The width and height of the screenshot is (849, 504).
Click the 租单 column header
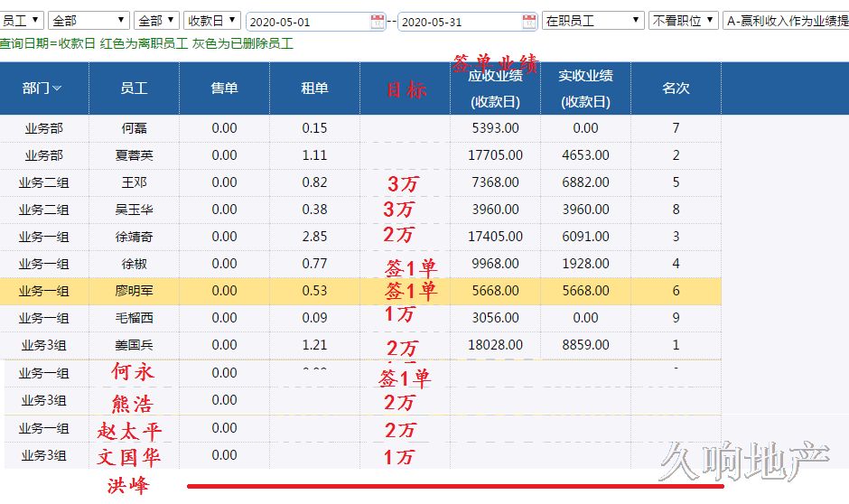pos(314,88)
